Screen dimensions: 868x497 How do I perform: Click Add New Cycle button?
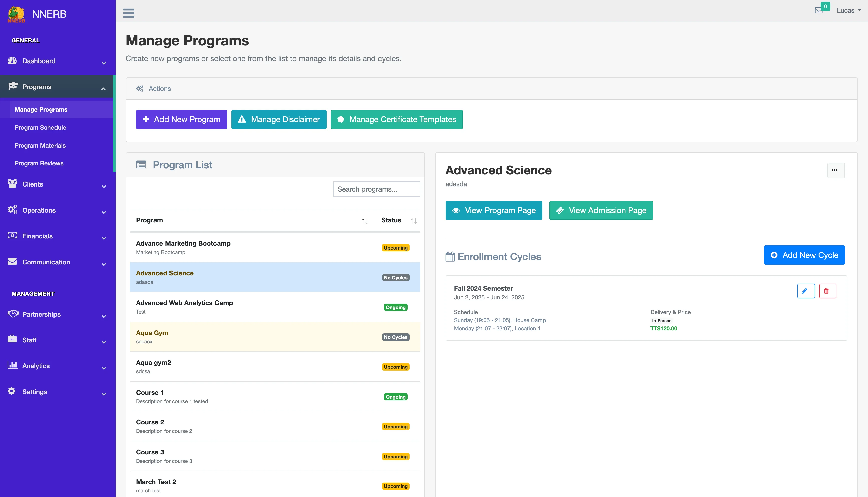pyautogui.click(x=804, y=255)
